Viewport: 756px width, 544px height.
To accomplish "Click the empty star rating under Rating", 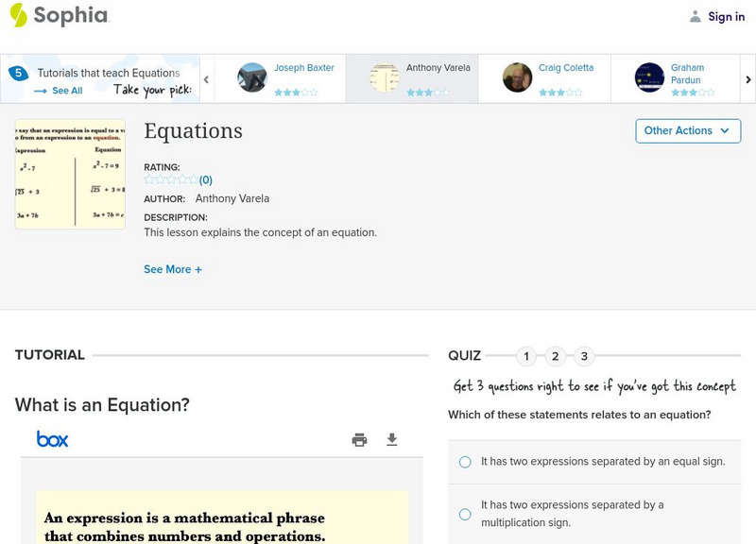I will tap(171, 179).
